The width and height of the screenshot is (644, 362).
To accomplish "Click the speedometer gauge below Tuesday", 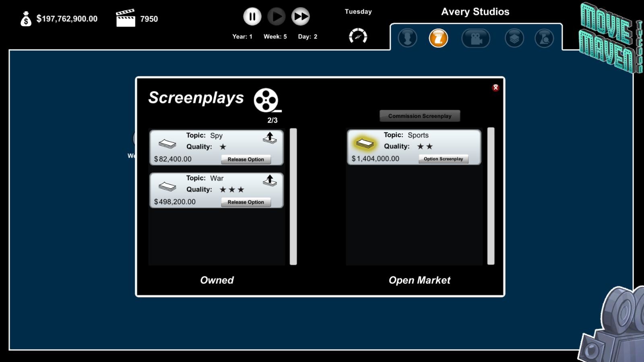I will [x=358, y=36].
